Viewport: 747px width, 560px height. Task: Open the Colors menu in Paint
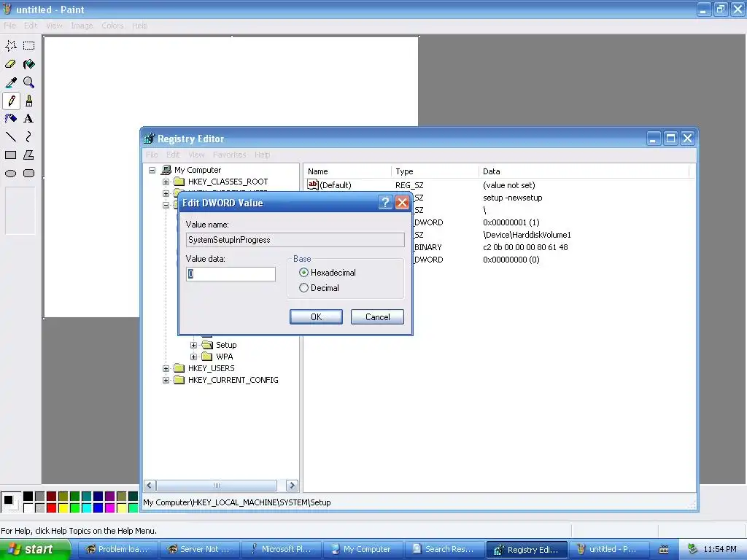coord(112,26)
